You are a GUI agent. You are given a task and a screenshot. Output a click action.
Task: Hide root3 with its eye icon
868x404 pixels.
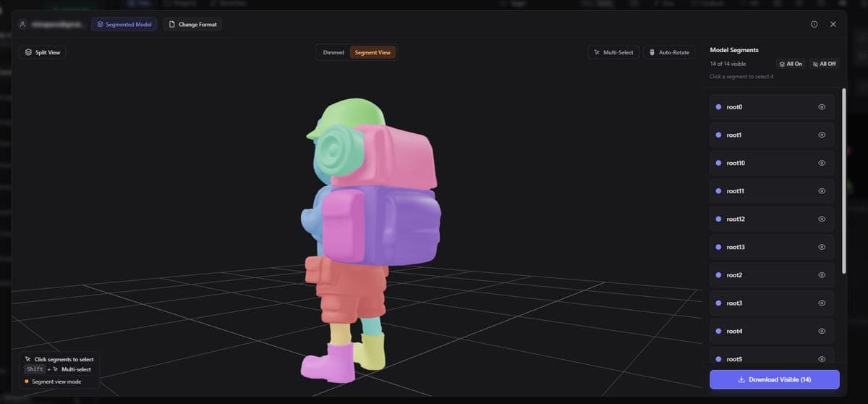[822, 303]
